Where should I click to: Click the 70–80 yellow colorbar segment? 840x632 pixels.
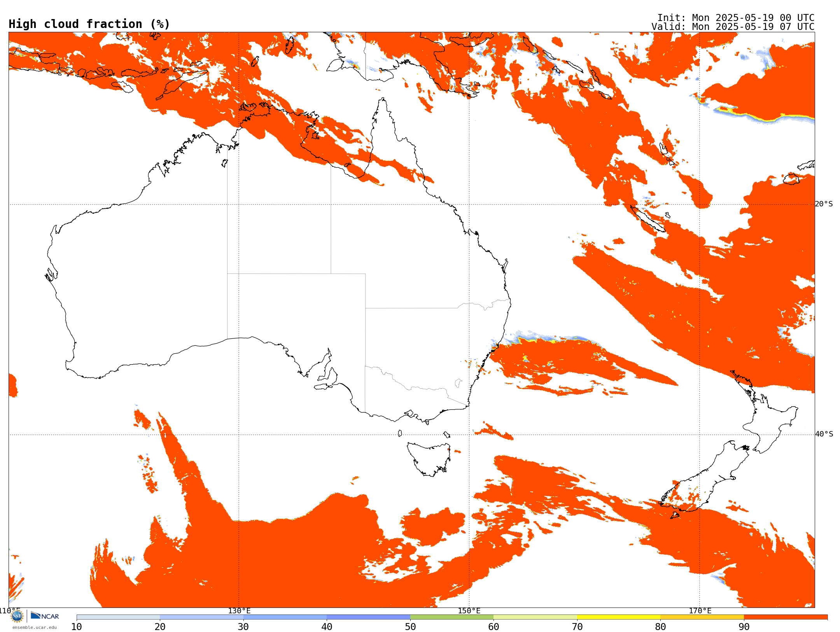pos(619,617)
